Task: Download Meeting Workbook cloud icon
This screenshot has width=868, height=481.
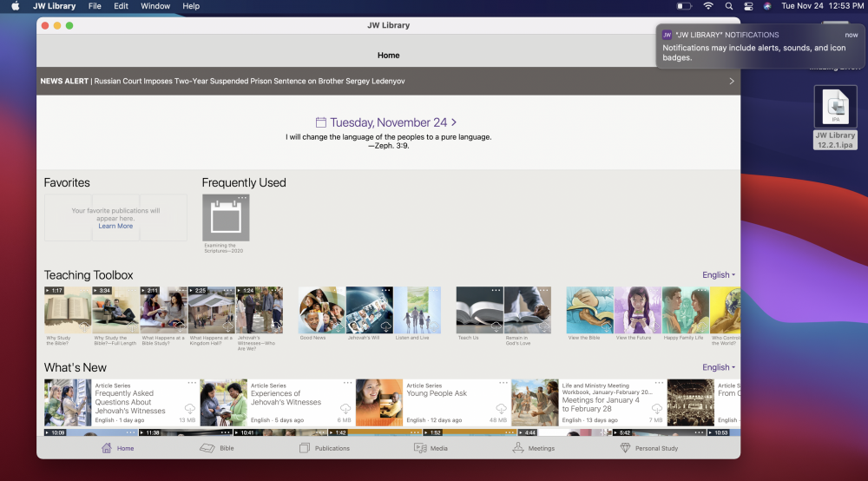Action: (x=657, y=408)
